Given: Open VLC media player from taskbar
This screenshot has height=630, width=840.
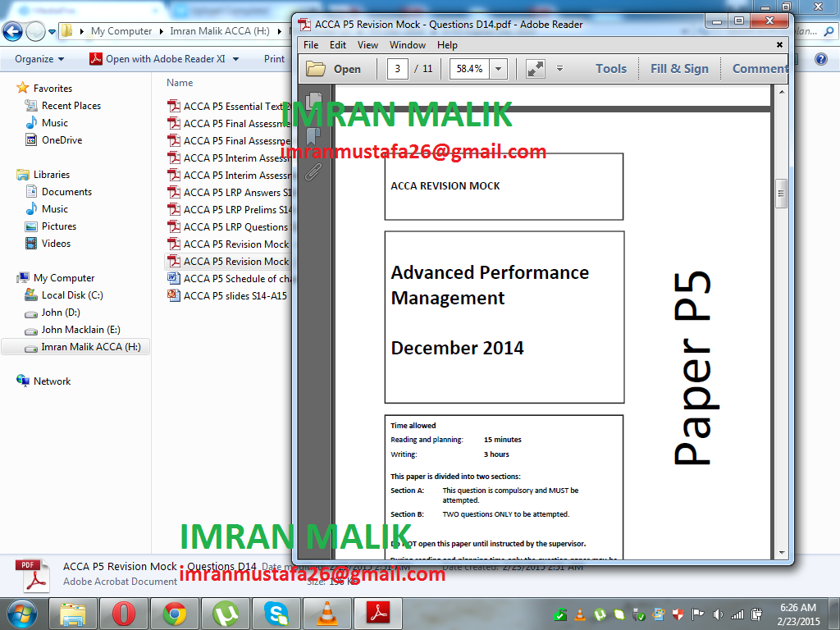Looking at the screenshot, I should click(x=327, y=614).
